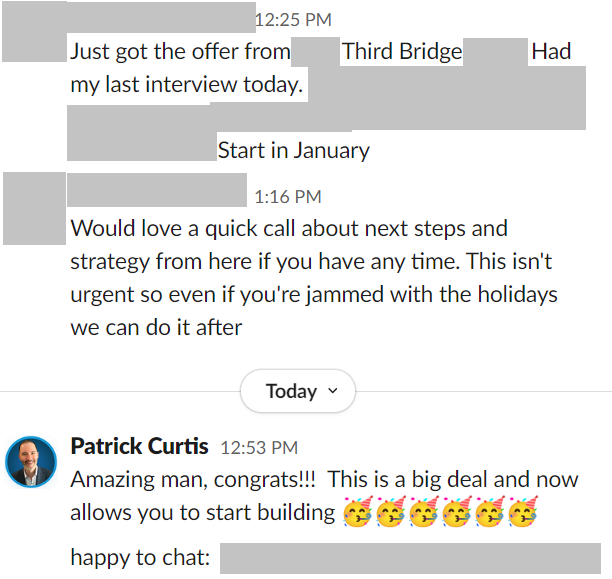
Task: Click the third party-face emoji
Action: (x=423, y=514)
